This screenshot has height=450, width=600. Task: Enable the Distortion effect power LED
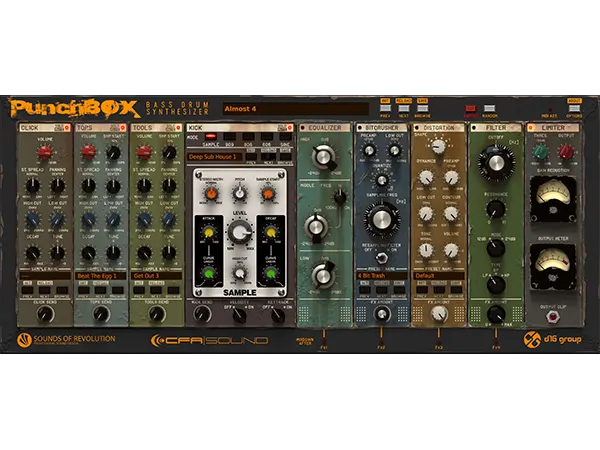pos(417,128)
